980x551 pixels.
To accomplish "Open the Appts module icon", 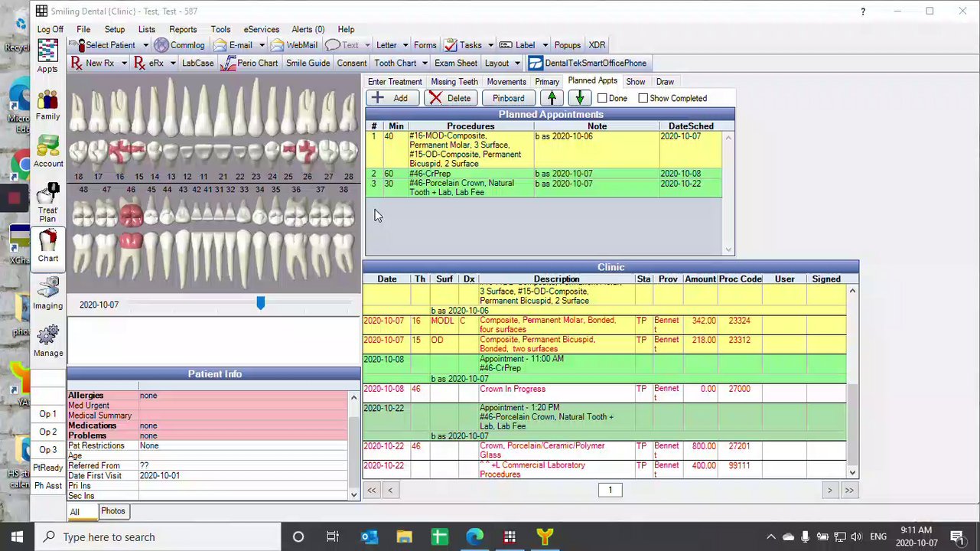I will point(47,54).
